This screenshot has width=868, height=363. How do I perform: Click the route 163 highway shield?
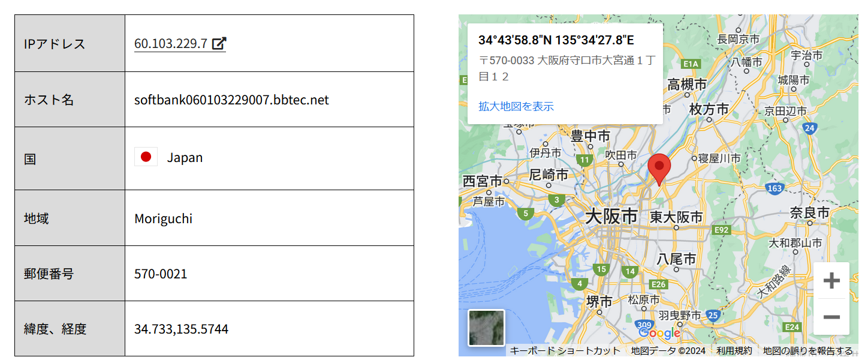coord(775,188)
